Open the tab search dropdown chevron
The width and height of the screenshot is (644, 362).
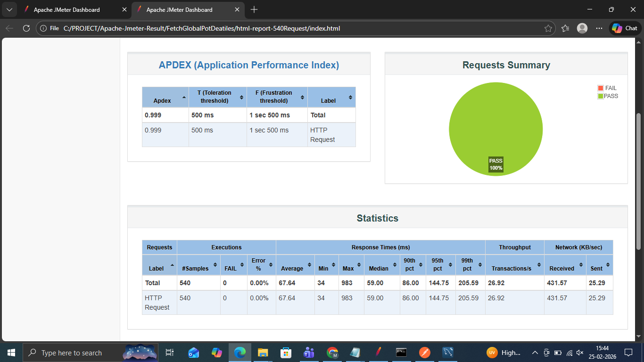(9, 9)
